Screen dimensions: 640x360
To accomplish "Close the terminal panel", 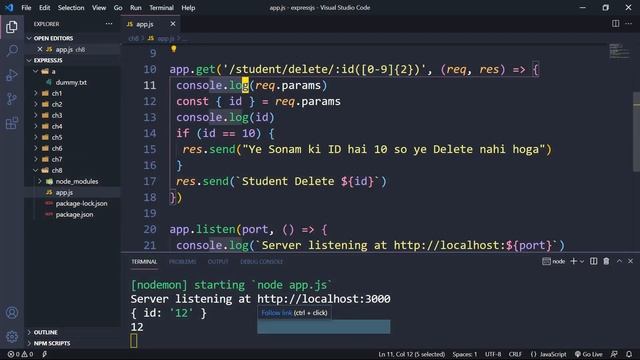I will [x=630, y=261].
